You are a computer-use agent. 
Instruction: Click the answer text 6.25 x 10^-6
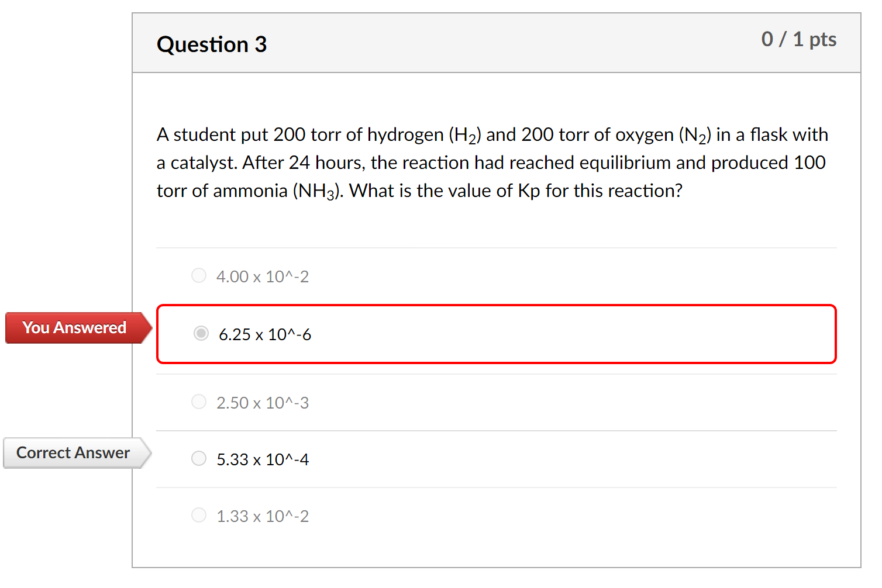click(x=265, y=334)
